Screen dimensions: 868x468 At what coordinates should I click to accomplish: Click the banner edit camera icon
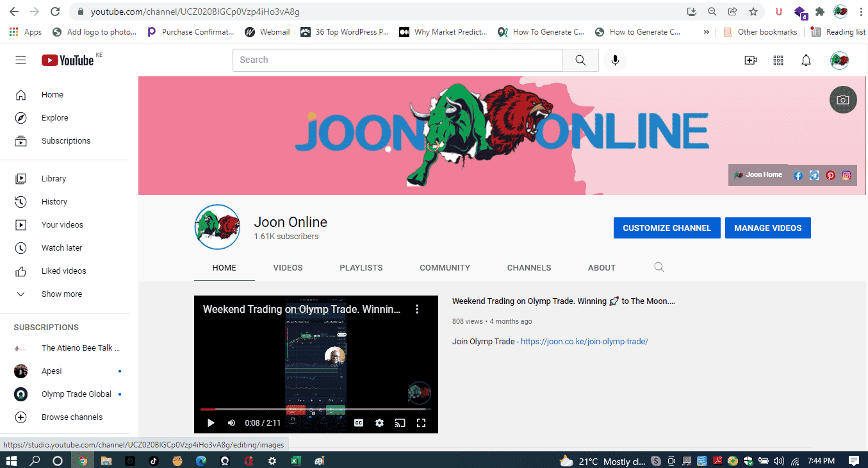tap(843, 99)
